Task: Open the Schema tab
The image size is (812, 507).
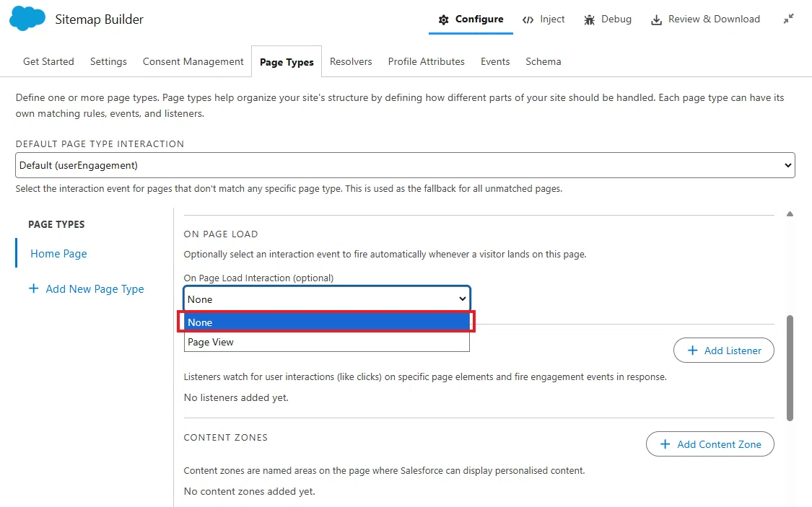Action: (x=543, y=61)
